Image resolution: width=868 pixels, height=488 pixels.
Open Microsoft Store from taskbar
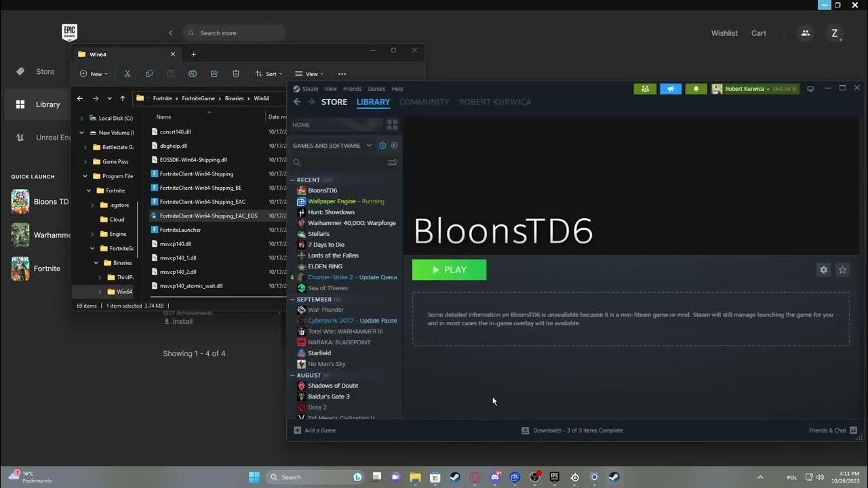tap(435, 477)
